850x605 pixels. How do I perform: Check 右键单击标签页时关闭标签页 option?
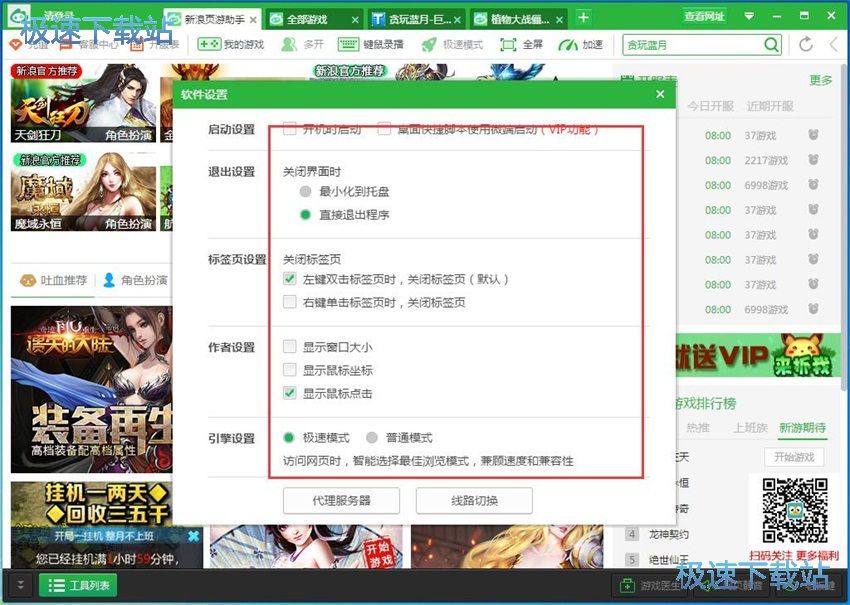point(290,302)
